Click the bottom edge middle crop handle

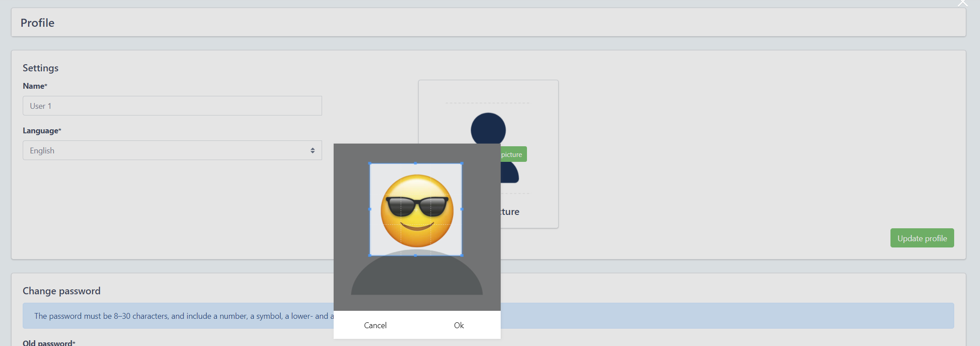(416, 255)
